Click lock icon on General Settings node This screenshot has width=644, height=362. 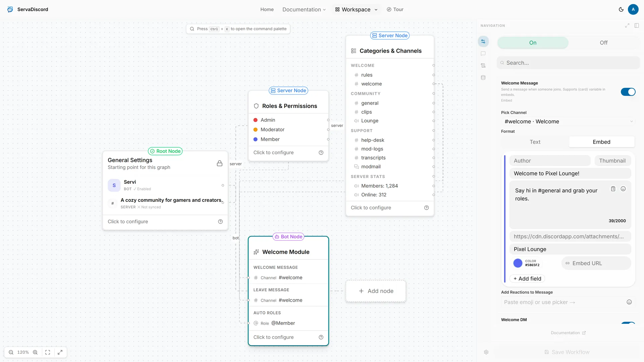click(x=219, y=163)
